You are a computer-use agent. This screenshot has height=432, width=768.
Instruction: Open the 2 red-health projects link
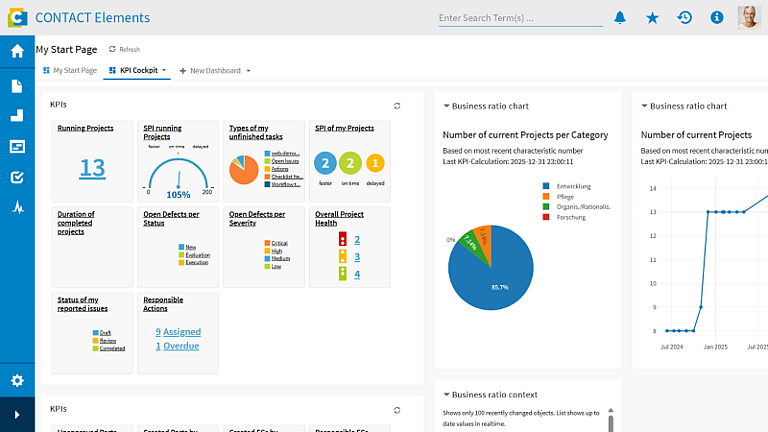357,240
